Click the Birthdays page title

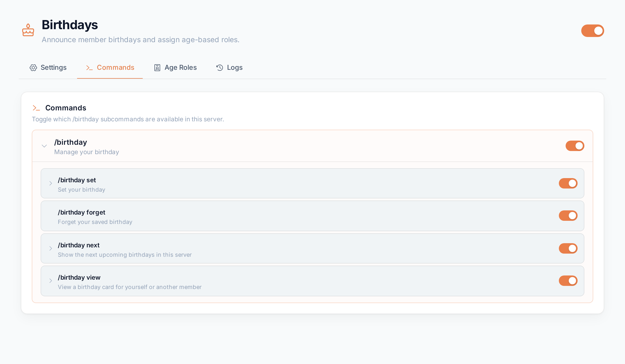[70, 25]
